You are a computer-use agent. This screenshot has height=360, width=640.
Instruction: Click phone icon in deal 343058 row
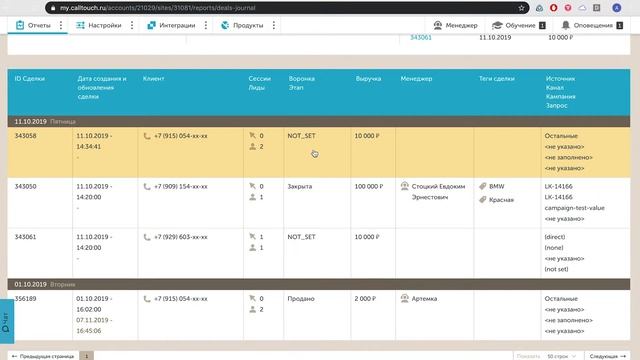click(x=147, y=136)
